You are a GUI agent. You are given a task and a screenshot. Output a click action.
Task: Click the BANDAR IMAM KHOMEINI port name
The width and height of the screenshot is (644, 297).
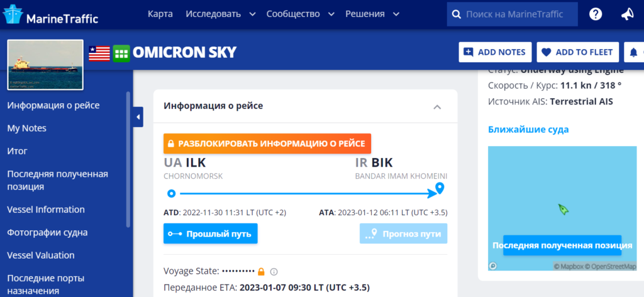[401, 176]
